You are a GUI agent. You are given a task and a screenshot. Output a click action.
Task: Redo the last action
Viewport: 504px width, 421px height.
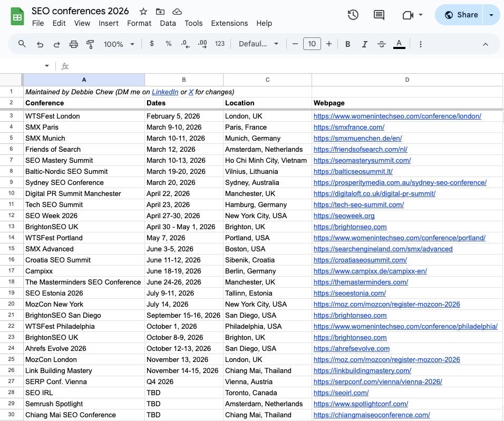point(56,44)
